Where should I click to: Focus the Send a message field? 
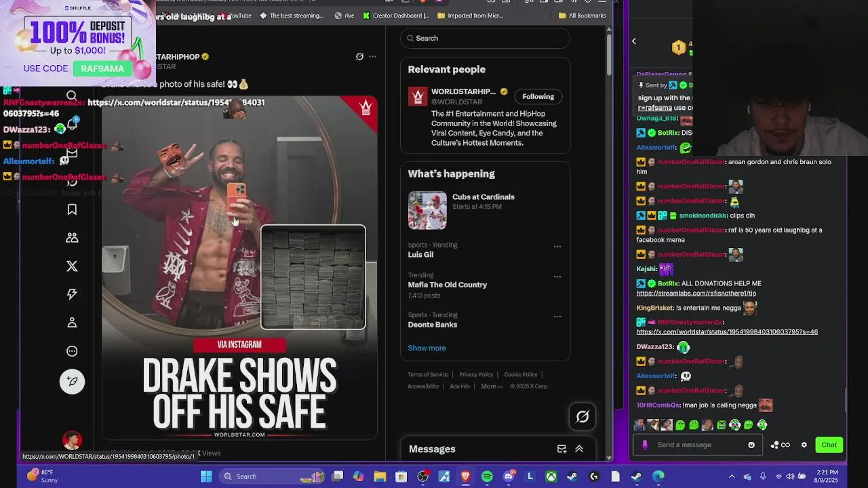pos(698,445)
